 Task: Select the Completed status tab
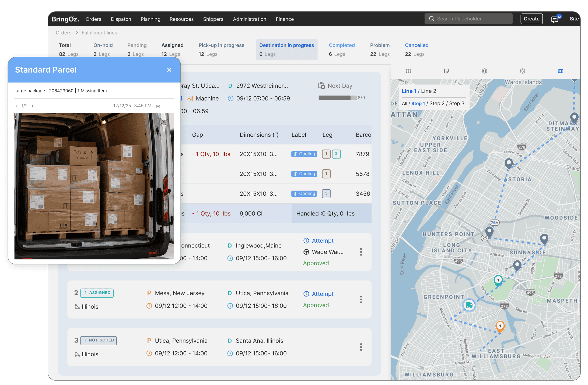(x=342, y=50)
